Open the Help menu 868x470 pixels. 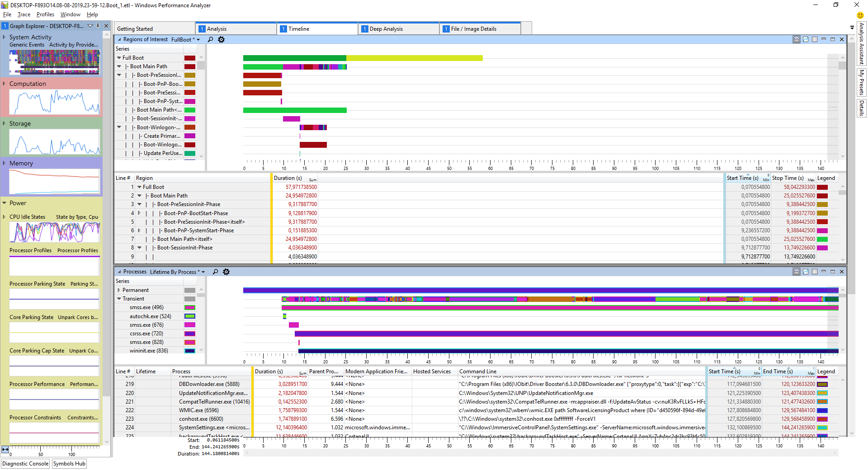click(92, 14)
